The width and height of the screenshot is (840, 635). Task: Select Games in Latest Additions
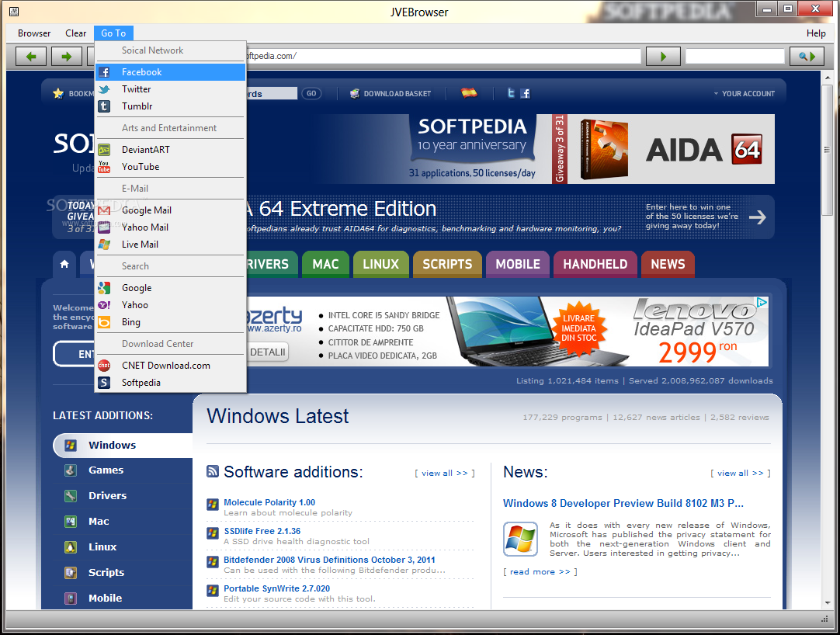[106, 470]
